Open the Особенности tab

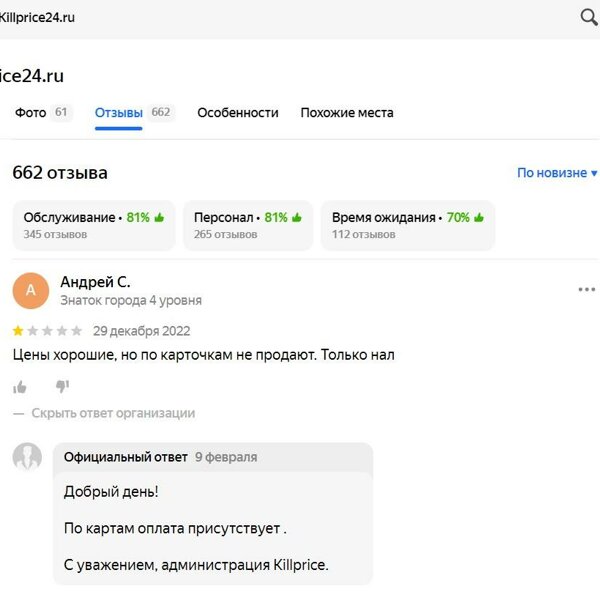[238, 112]
